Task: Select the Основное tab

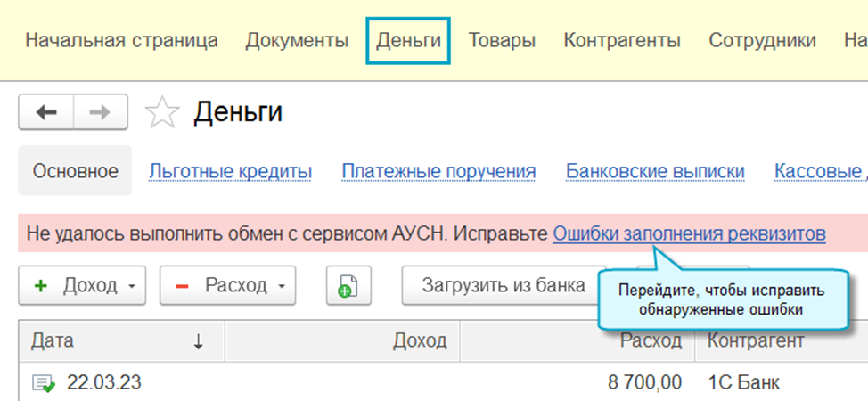Action: click(76, 171)
